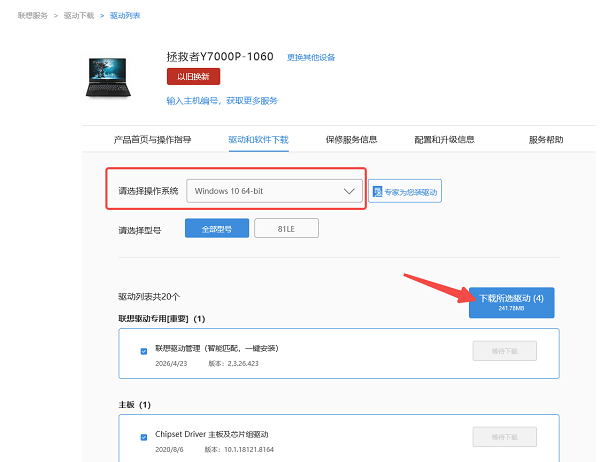Click the 主板 (1) category heading
Image resolution: width=600 pixels, height=462 pixels.
pos(134,405)
